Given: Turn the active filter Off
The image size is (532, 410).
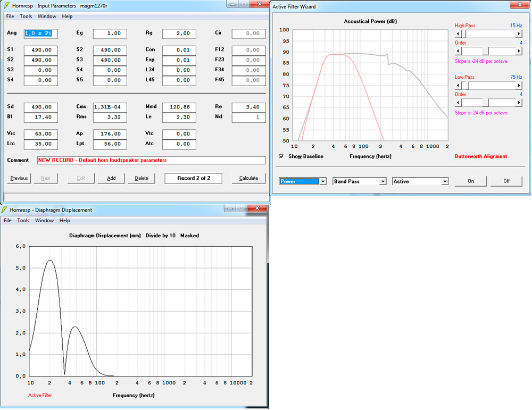Looking at the screenshot, I should click(506, 181).
